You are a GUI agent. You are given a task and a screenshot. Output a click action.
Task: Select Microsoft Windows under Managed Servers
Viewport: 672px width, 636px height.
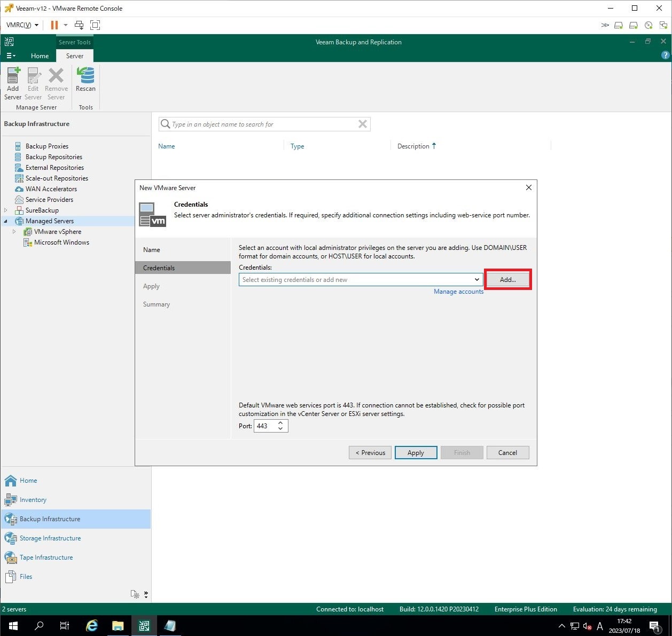[x=61, y=242]
